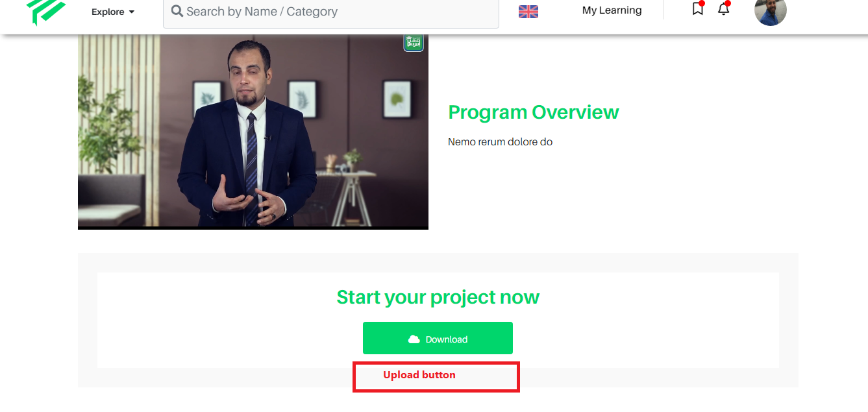Open the My Learning page
868x412 pixels.
point(612,10)
